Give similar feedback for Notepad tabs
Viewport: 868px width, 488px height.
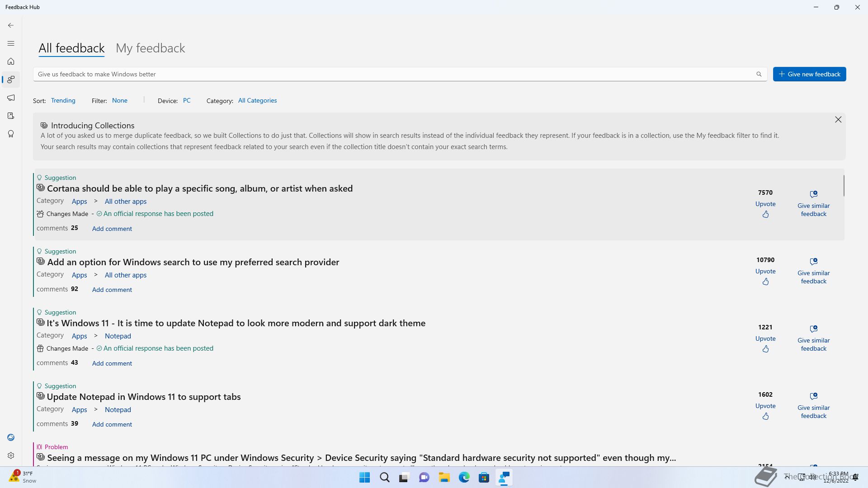[x=814, y=405]
